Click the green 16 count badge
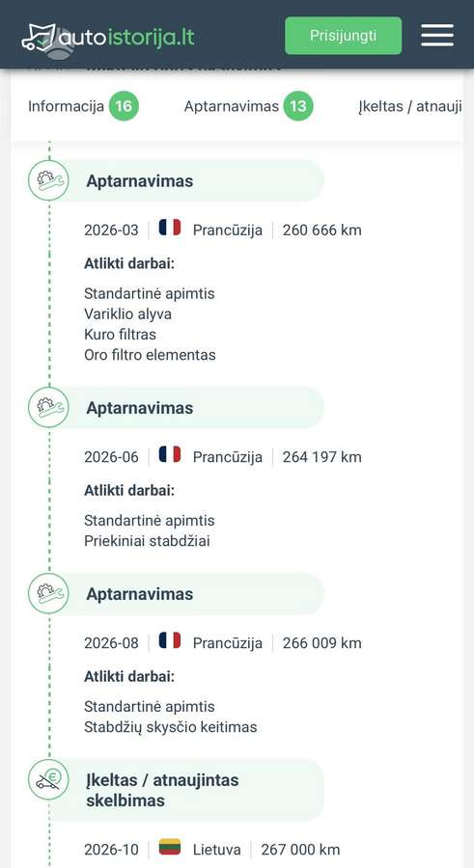The height and width of the screenshot is (868, 474). coord(124,106)
